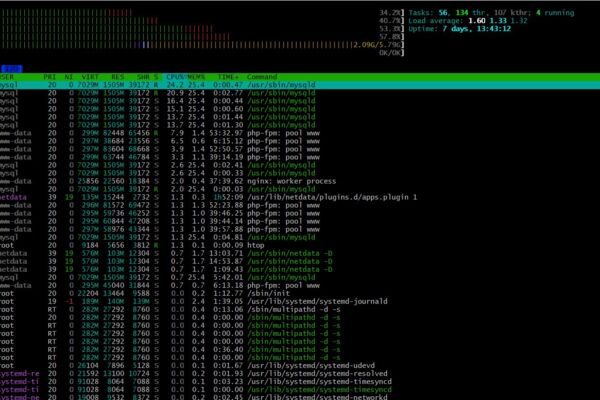Sort by the TIME+ column header
The width and height of the screenshot is (600, 400).
coord(228,77)
